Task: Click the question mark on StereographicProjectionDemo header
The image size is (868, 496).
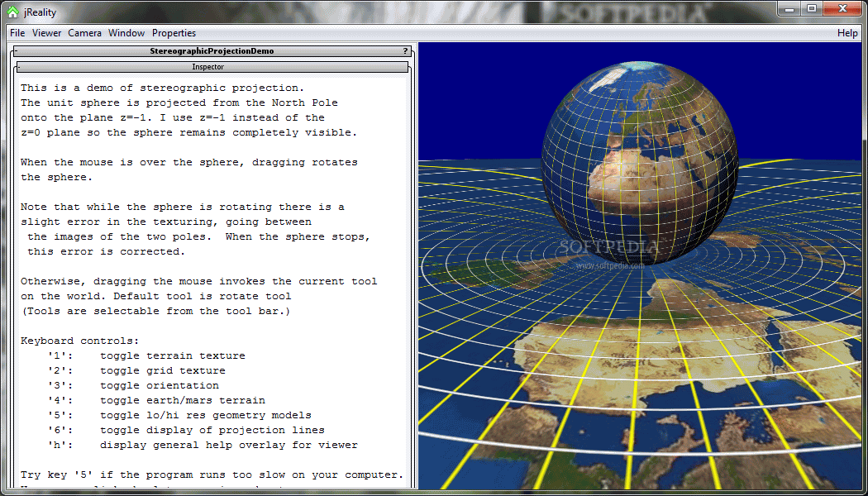Action: point(405,51)
